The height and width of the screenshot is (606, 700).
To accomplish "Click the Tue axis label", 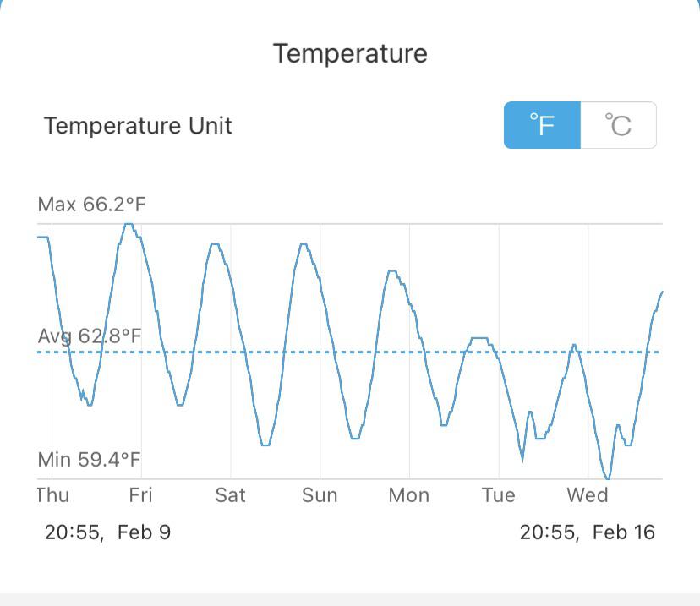I will pyautogui.click(x=499, y=494).
